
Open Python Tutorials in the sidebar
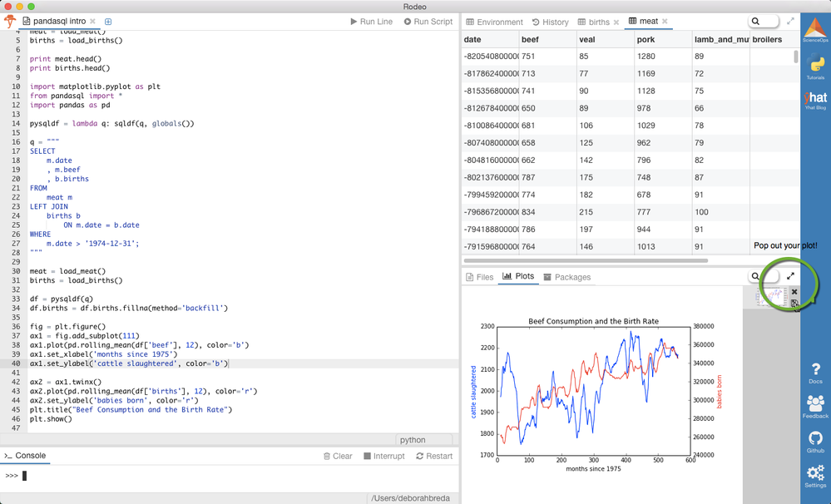tap(815, 67)
